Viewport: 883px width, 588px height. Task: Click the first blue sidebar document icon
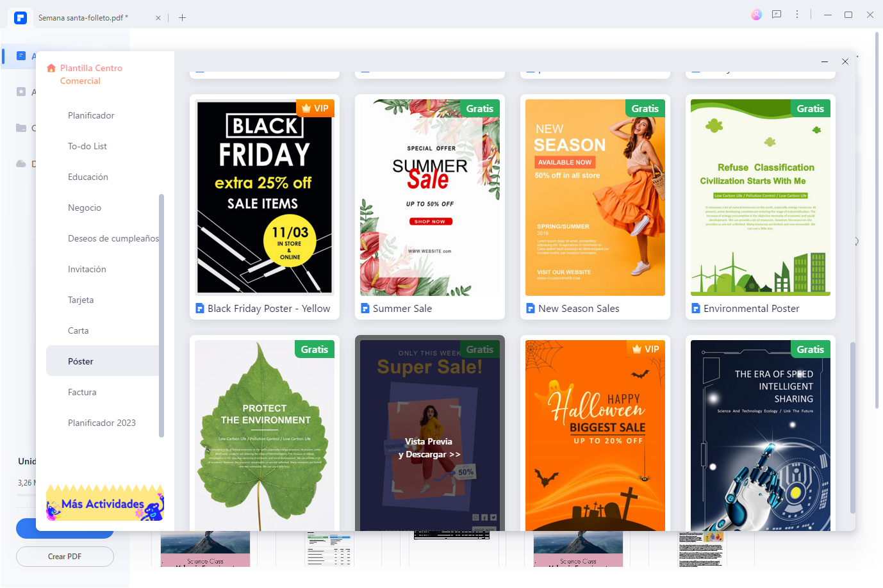21,56
